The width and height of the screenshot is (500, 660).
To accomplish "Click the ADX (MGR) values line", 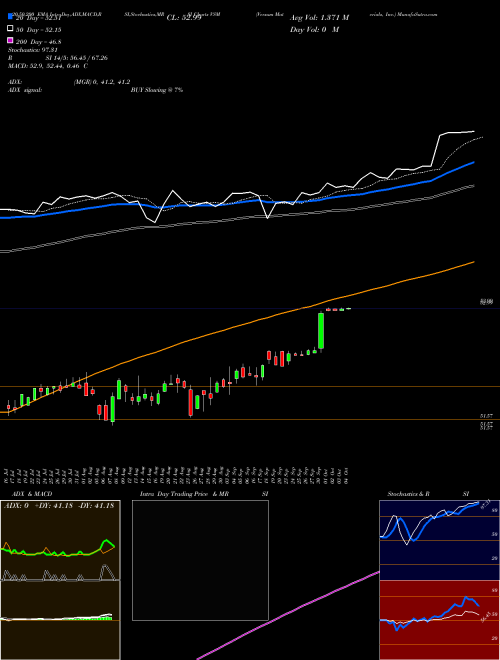I will [x=69, y=82].
